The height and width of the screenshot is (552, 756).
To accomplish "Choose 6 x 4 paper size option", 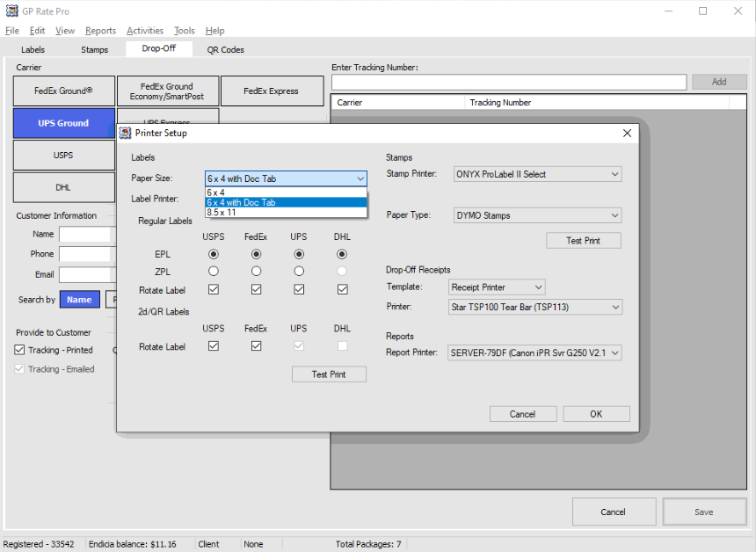I will (x=286, y=192).
